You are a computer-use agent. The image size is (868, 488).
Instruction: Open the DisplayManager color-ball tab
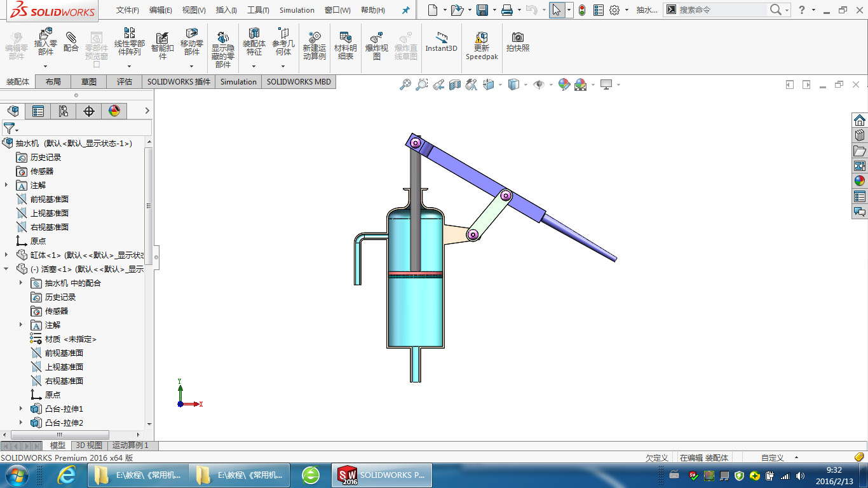coord(114,111)
